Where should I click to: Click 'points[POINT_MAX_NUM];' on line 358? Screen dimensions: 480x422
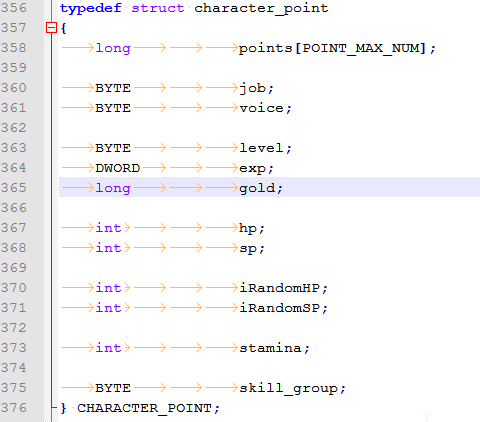click(x=337, y=48)
